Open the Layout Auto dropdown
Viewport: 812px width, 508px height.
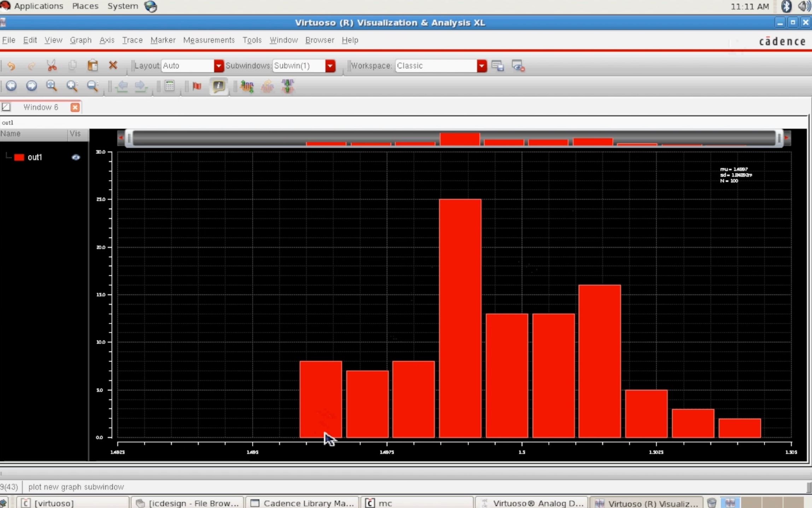coord(218,66)
